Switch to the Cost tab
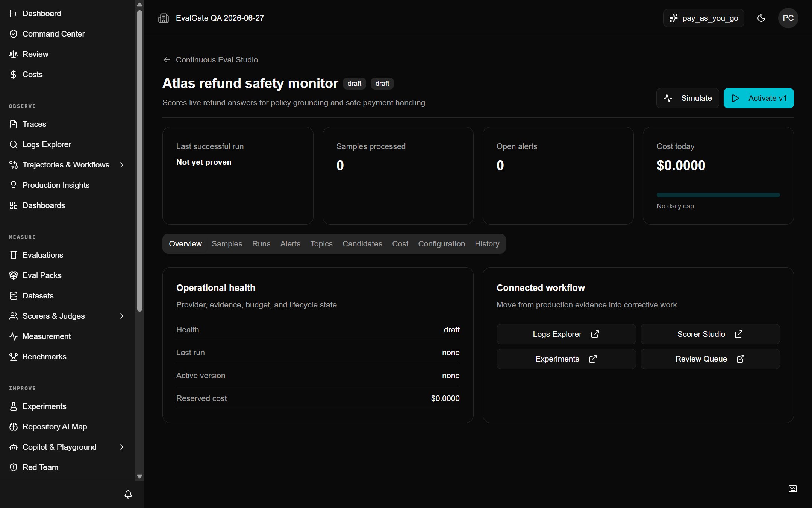This screenshot has height=508, width=812. 400,244
